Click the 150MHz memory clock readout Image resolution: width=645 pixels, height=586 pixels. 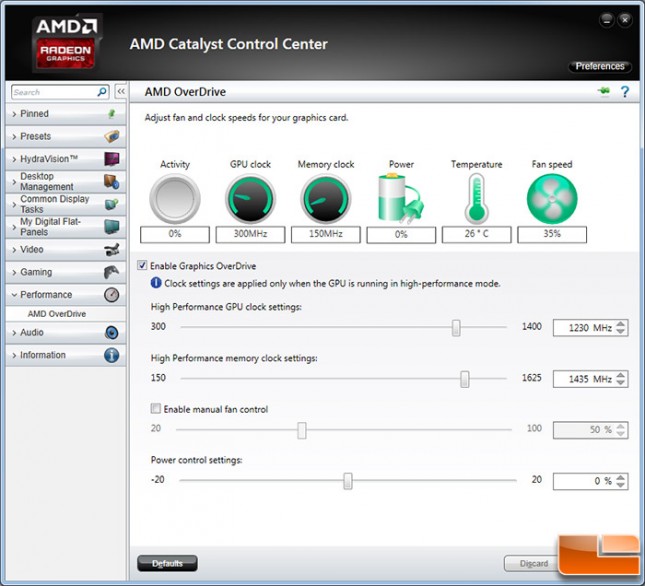[x=325, y=234]
